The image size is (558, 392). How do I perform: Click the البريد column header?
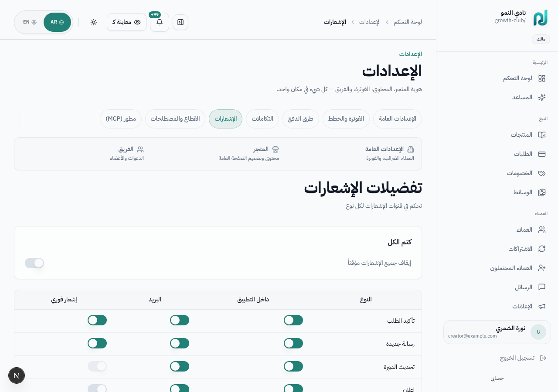[155, 300]
